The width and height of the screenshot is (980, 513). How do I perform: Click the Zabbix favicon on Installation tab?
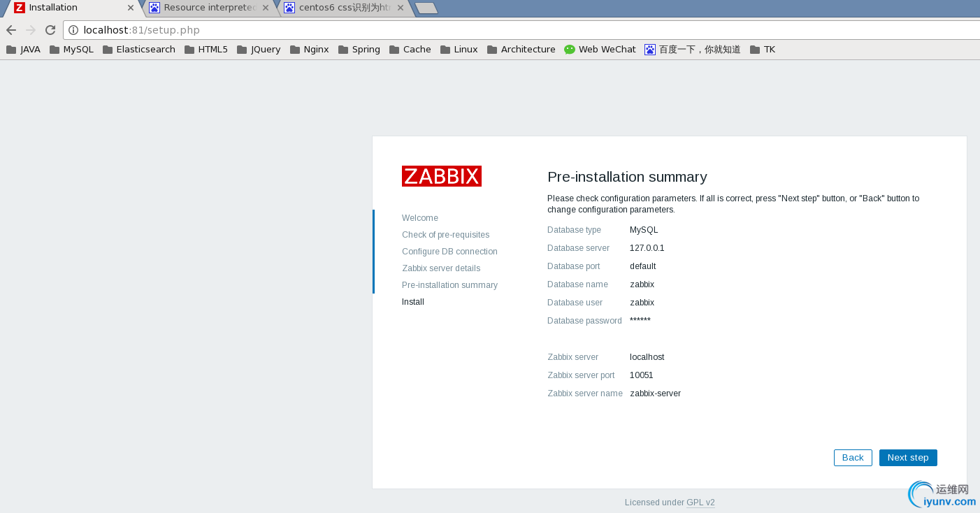point(20,8)
